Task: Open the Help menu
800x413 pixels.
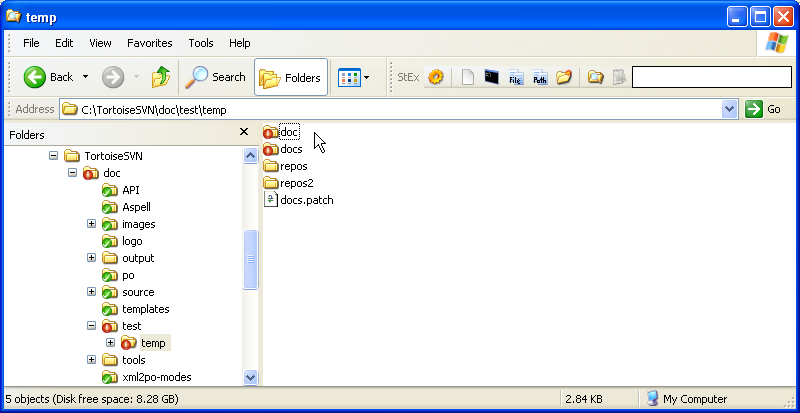Action: [x=239, y=43]
